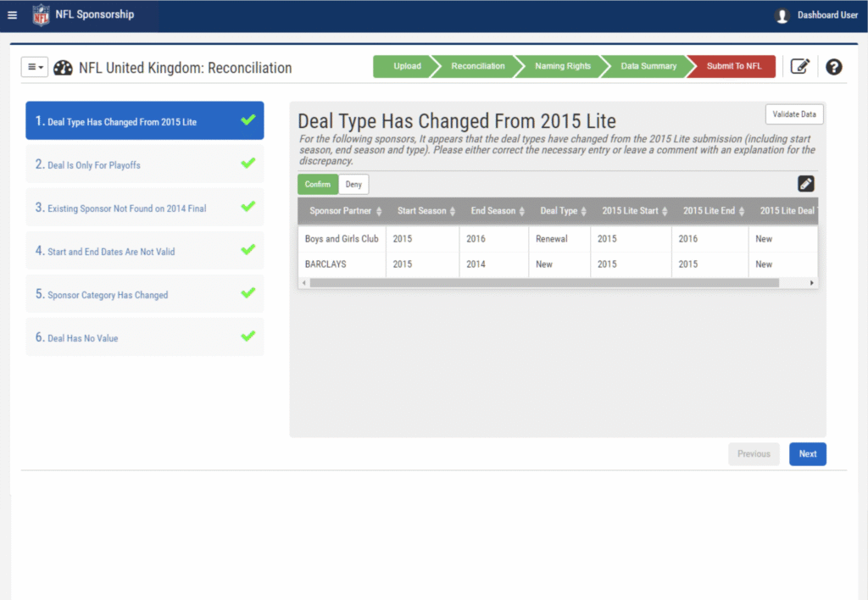Viewport: 868px width, 600px height.
Task: Open the help question mark icon
Action: click(833, 67)
